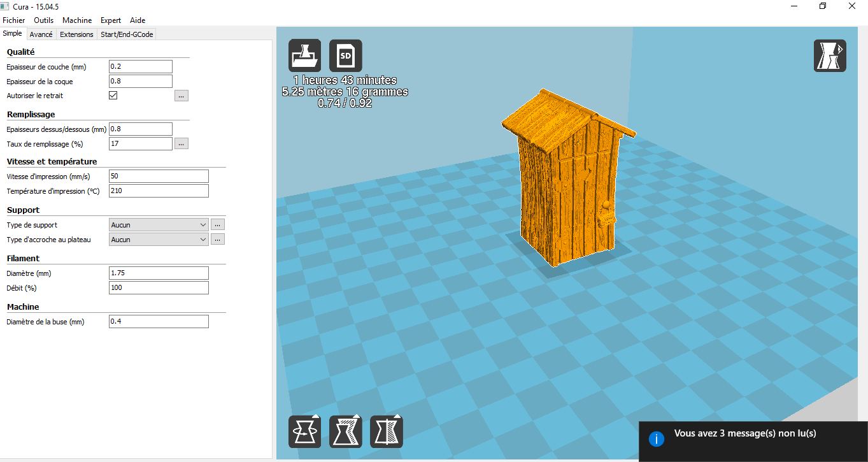Click the filament Diamètre input field
The height and width of the screenshot is (462, 868).
pyautogui.click(x=159, y=273)
